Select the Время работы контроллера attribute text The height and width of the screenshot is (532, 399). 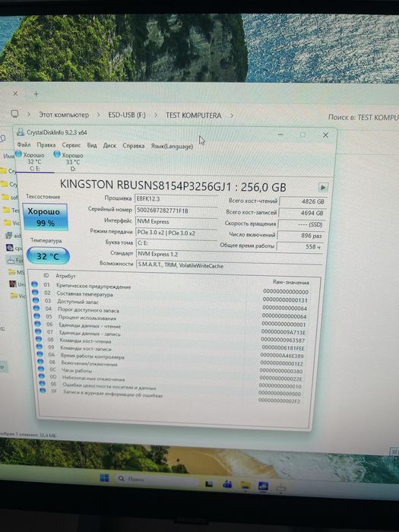[92, 356]
